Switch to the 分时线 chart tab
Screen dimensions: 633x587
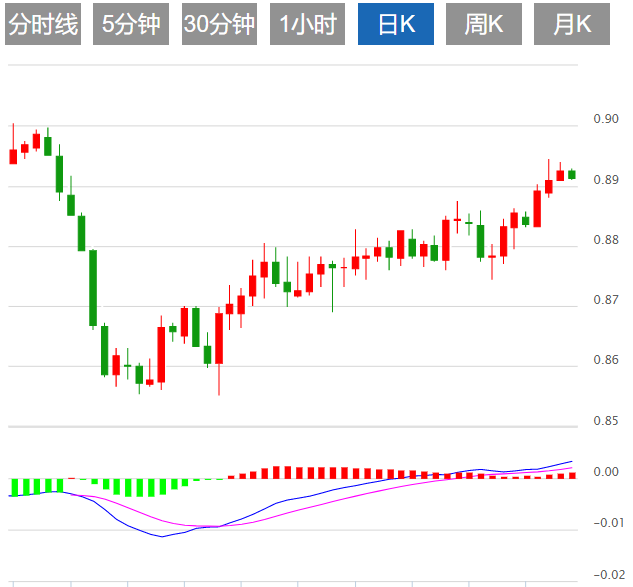point(43,24)
